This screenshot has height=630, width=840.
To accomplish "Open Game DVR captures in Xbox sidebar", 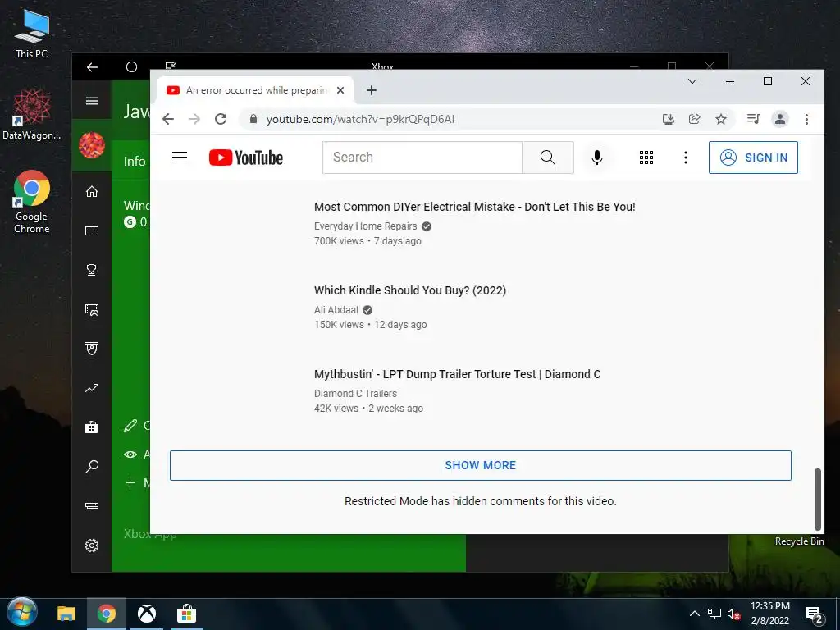I will [x=92, y=309].
